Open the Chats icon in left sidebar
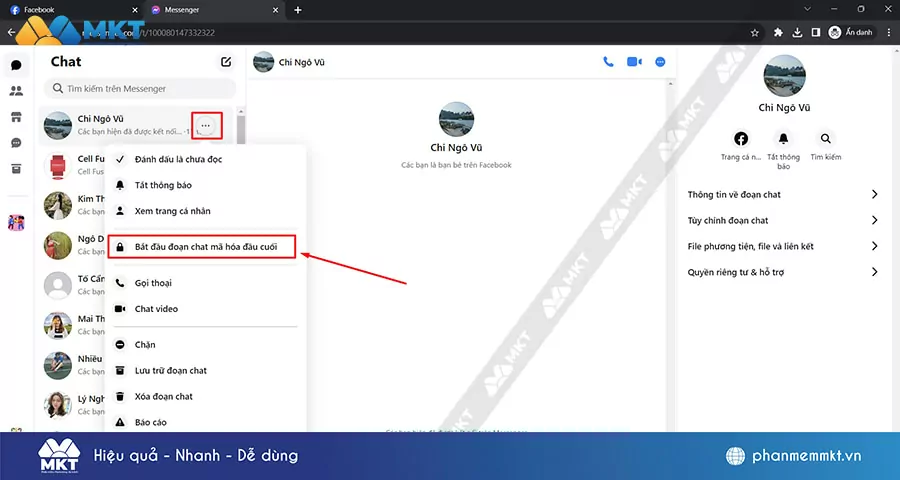The width and height of the screenshot is (900, 480). pos(16,65)
